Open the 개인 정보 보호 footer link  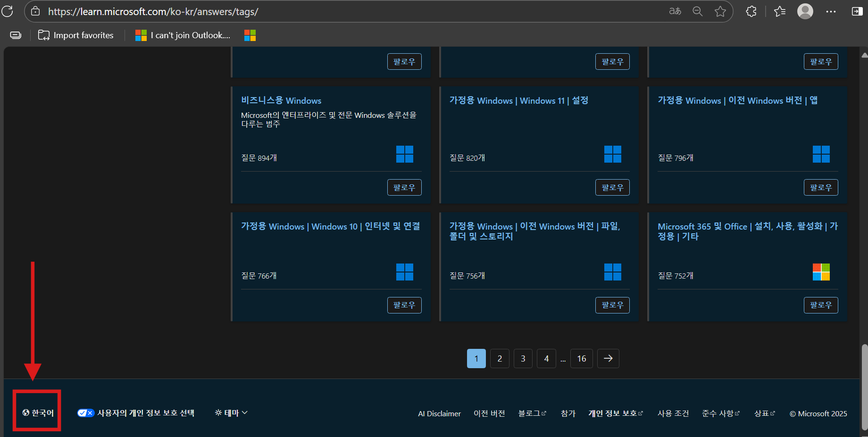(616, 413)
